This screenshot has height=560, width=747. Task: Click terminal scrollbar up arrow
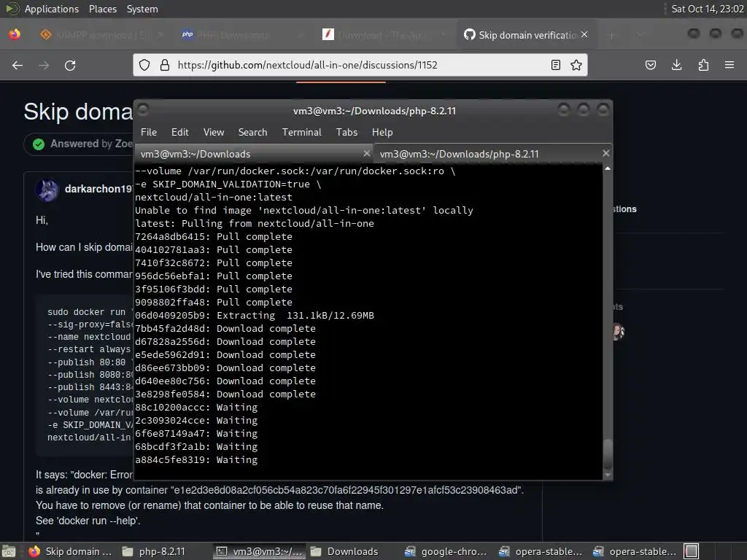[608, 168]
